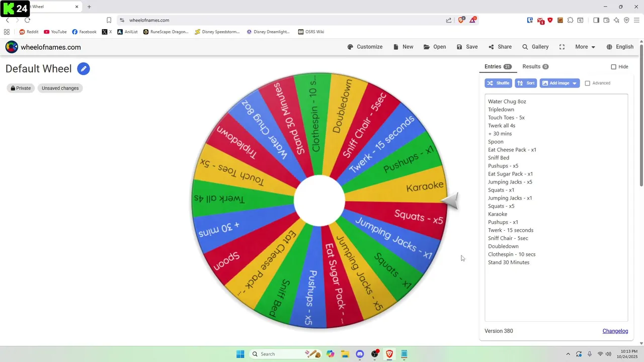Screen dimensions: 644x362
Task: Save the current wheel
Action: click(x=467, y=47)
